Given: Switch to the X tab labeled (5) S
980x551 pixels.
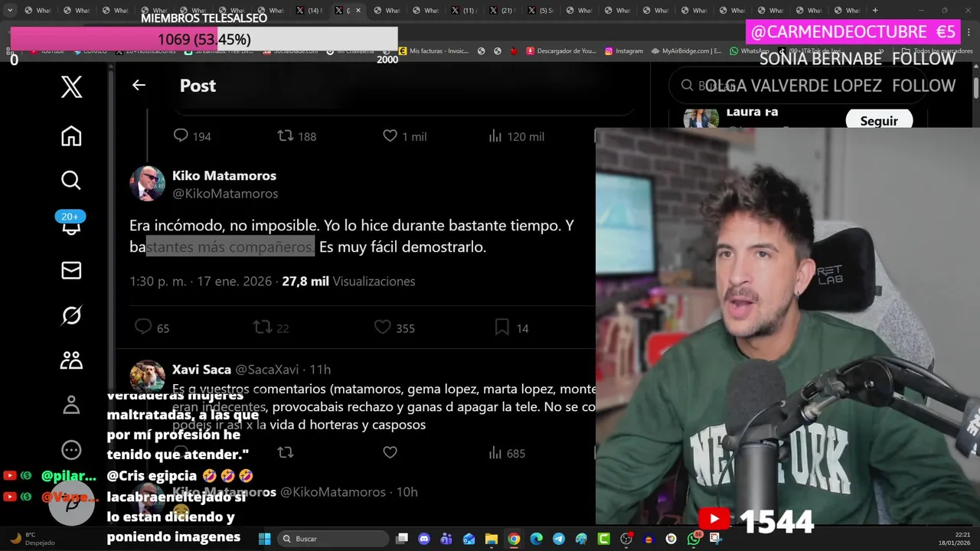Looking at the screenshot, I should (541, 11).
